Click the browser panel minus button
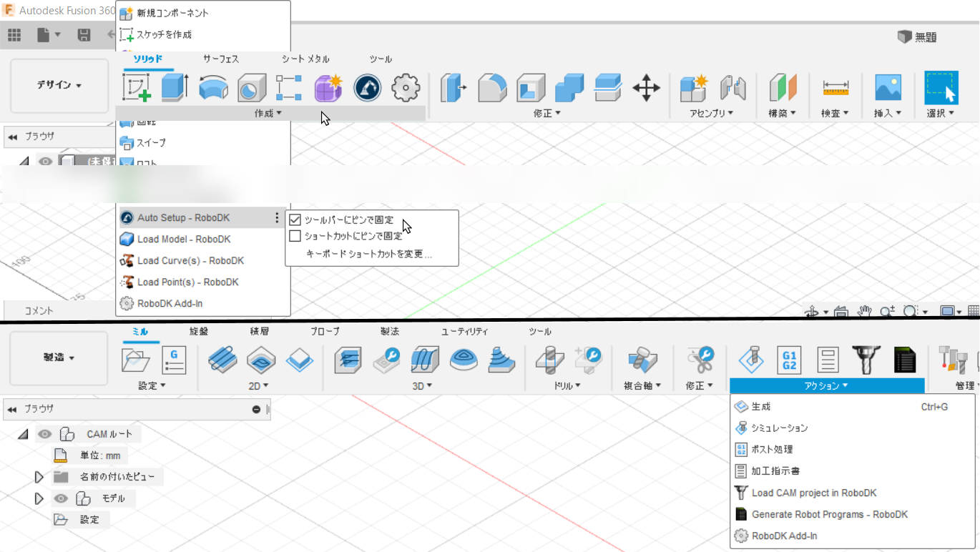Image resolution: width=980 pixels, height=552 pixels. (256, 409)
